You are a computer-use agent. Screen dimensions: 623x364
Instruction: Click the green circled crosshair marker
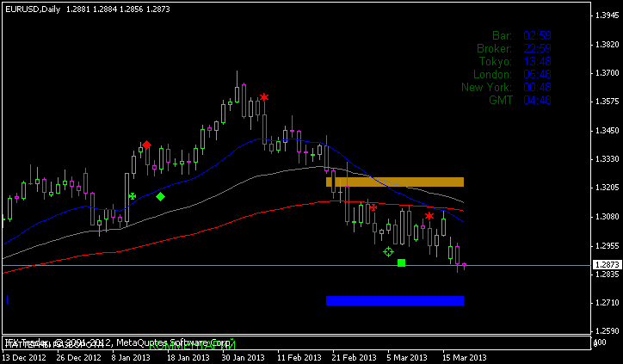pos(388,251)
